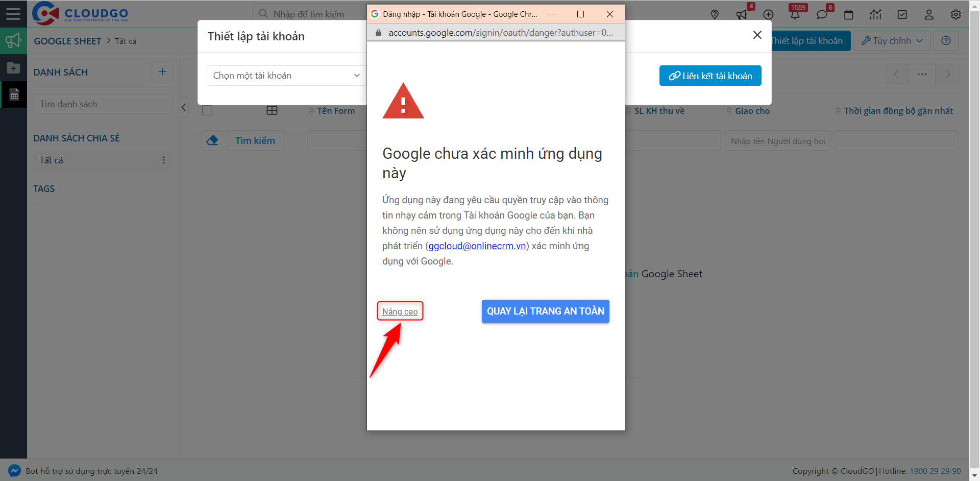The width and height of the screenshot is (980, 481).
Task: Select Tất cả in shared lists
Action: (x=52, y=160)
